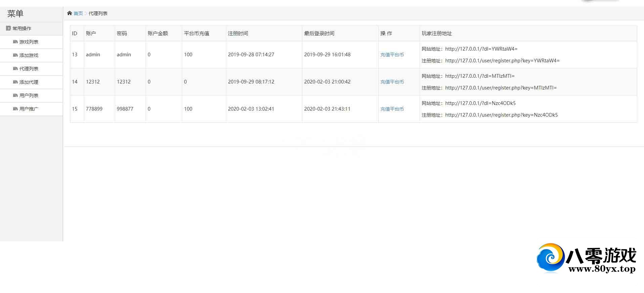Click the book icon next to 添加代理
Image resolution: width=644 pixels, height=293 pixels.
pos(15,82)
